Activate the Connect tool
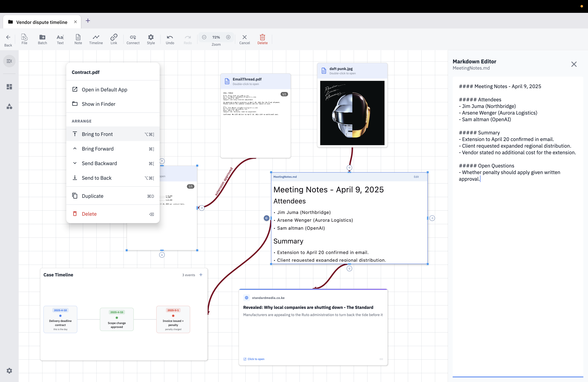The image size is (588, 382). tap(133, 39)
